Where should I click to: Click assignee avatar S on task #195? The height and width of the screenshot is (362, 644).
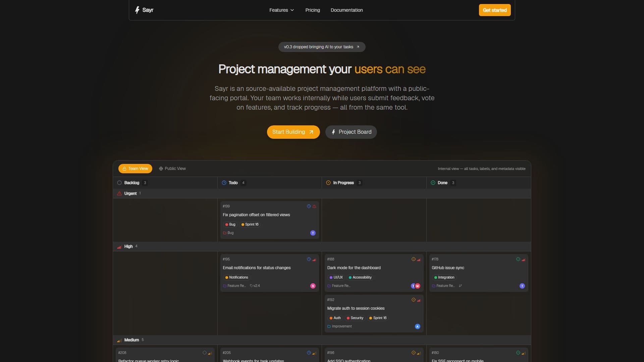[313, 286]
